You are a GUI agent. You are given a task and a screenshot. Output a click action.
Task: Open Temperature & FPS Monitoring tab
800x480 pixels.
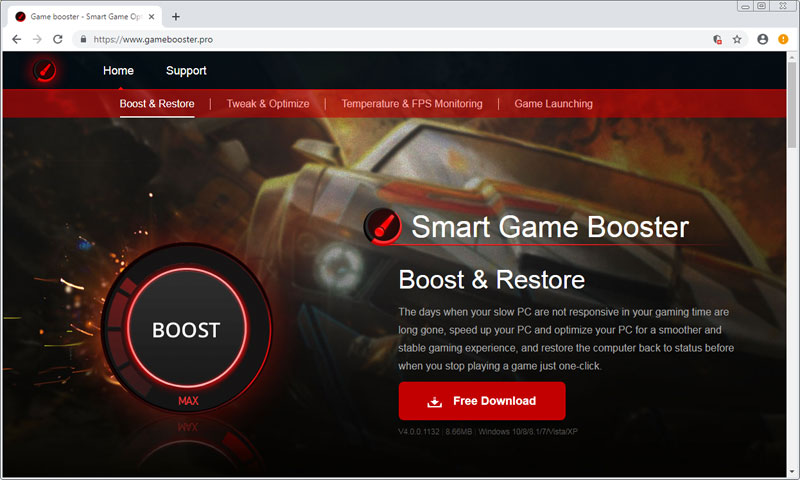412,104
